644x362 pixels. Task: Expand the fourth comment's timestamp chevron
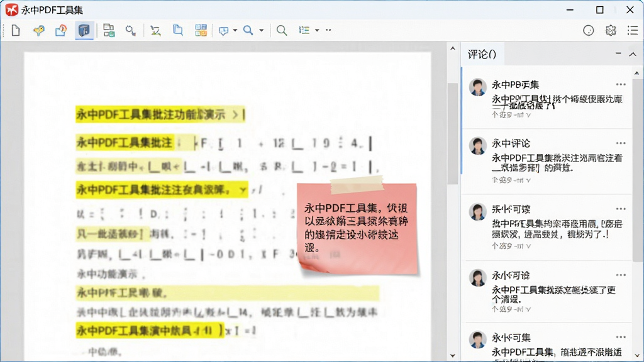(x=528, y=309)
